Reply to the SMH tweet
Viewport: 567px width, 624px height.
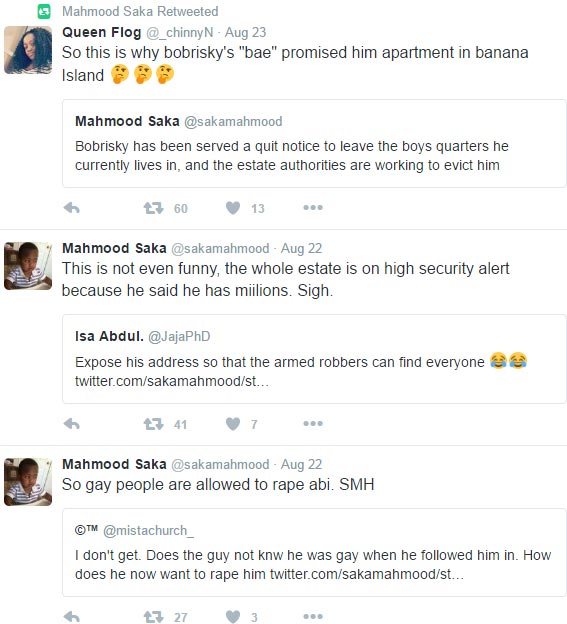click(72, 616)
